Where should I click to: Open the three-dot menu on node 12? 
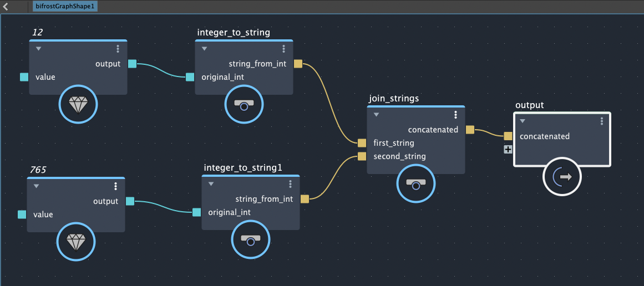(118, 49)
